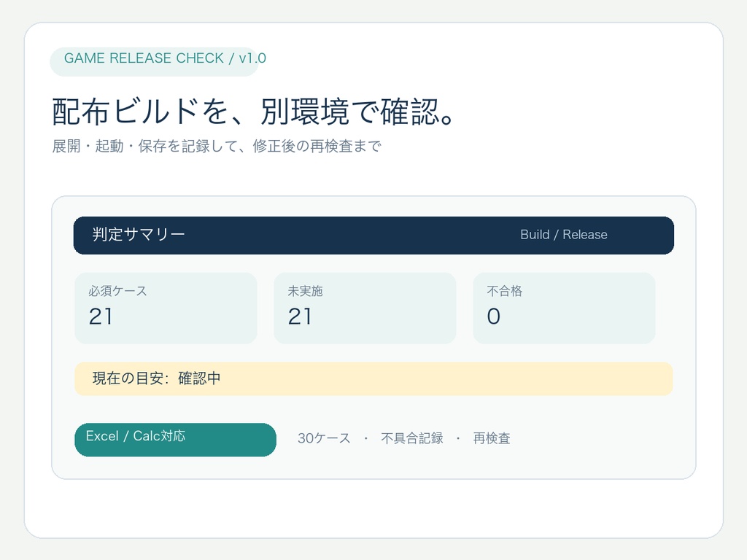Screen dimensions: 747x560
Task: Click the Excel / Calc対応 button
Action: click(x=175, y=440)
